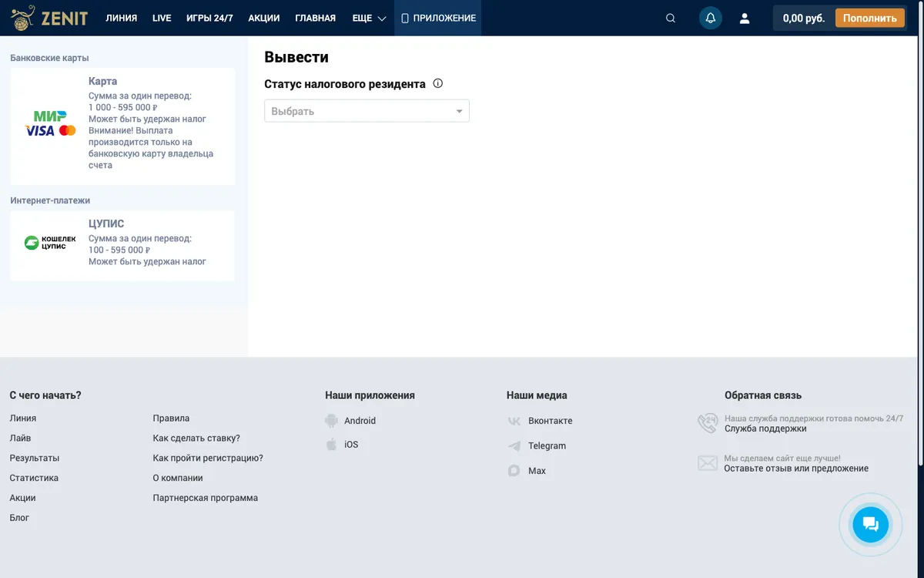
Task: Open Партнерская программа link
Action: click(x=206, y=499)
